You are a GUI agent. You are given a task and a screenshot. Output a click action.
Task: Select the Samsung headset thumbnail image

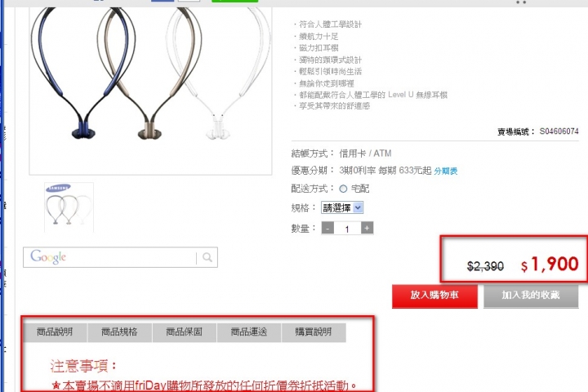69,207
